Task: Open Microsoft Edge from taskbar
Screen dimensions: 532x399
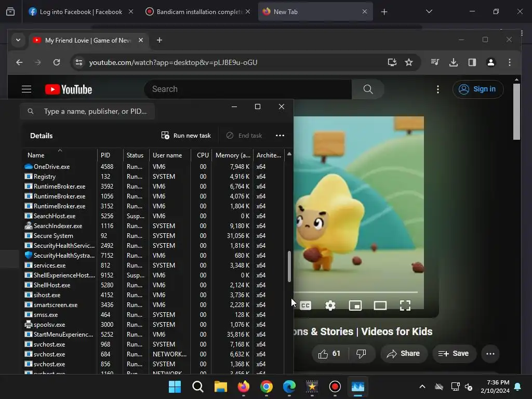Action: click(289, 387)
